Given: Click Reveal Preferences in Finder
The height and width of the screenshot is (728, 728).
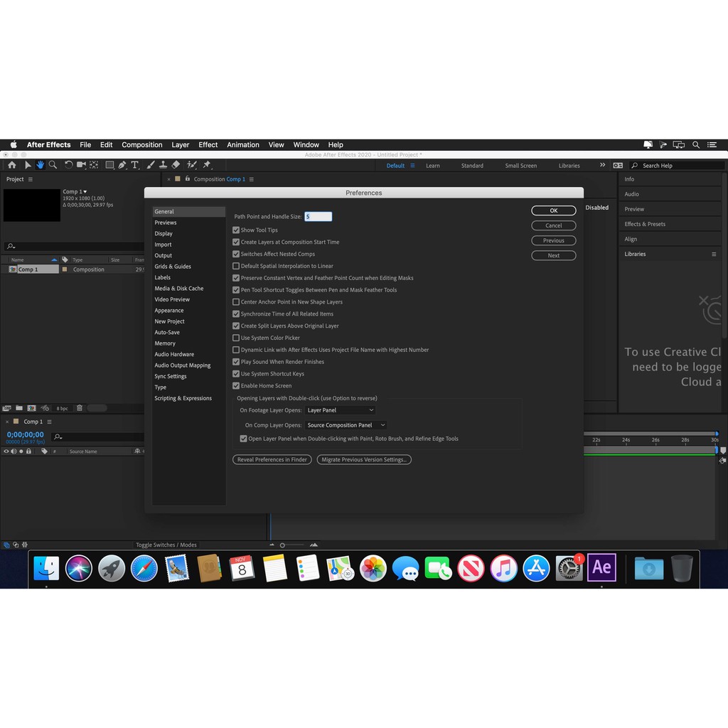Looking at the screenshot, I should coord(272,460).
